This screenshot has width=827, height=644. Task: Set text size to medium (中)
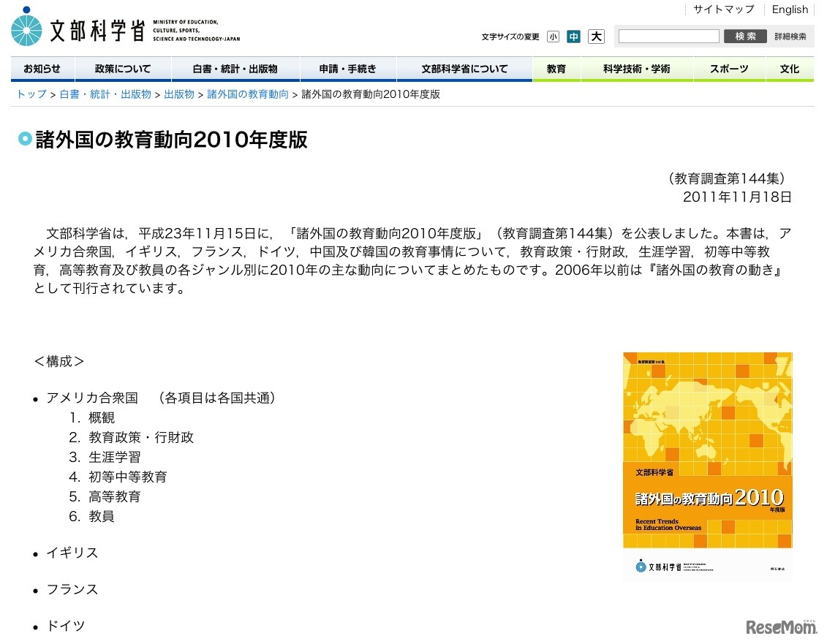pos(574,37)
